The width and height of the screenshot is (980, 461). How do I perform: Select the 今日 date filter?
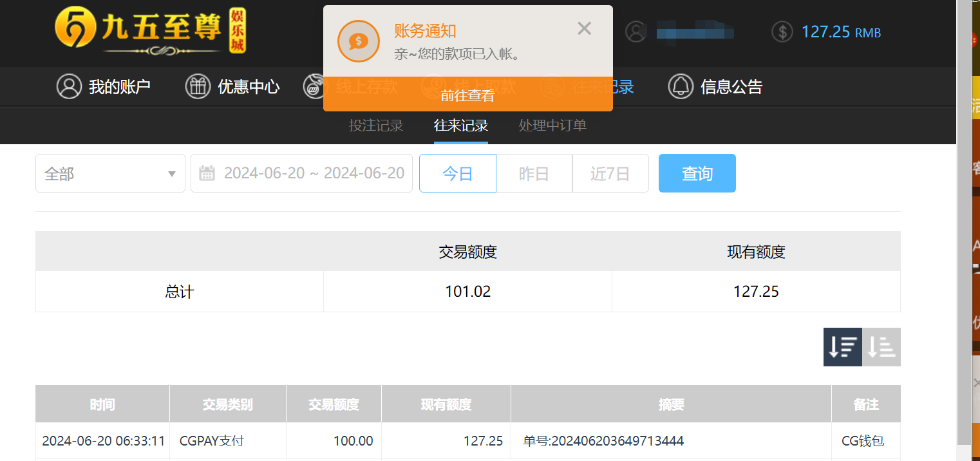pyautogui.click(x=457, y=173)
